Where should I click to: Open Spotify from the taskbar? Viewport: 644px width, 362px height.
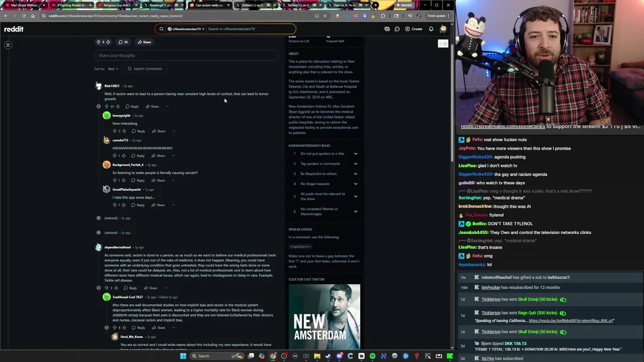[x=372, y=356]
